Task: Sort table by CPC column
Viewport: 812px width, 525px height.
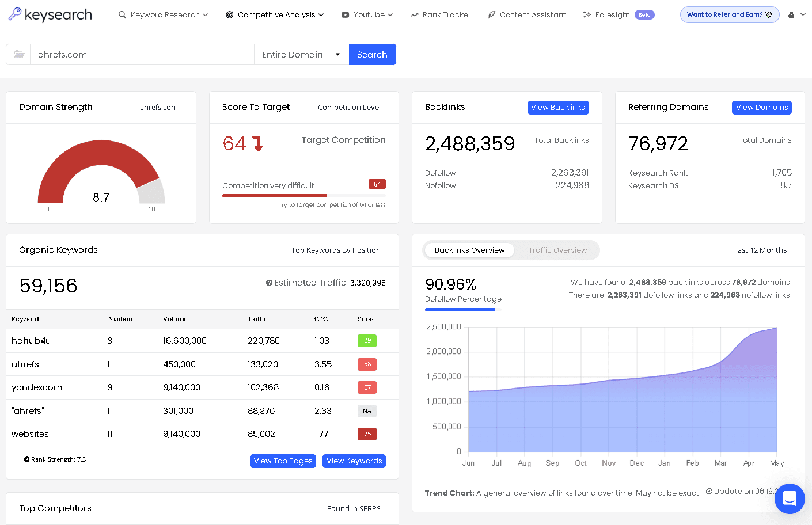Action: [321, 319]
